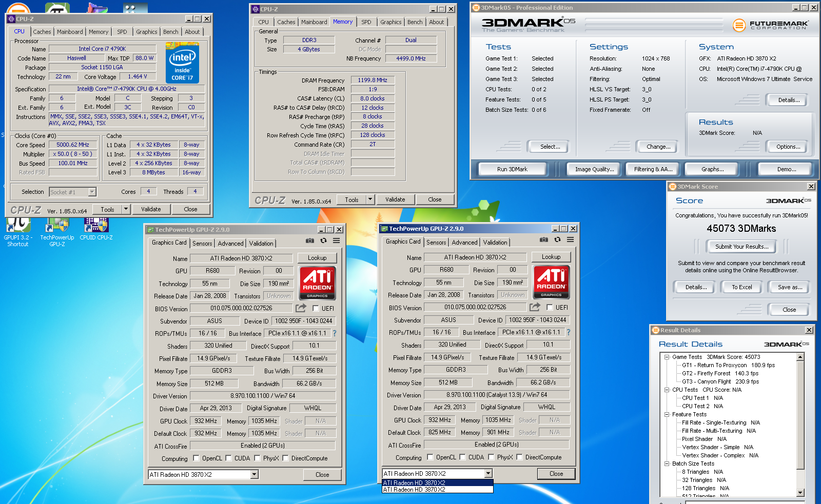Click the Bus Interface question mark in left GPU-Z

(335, 333)
